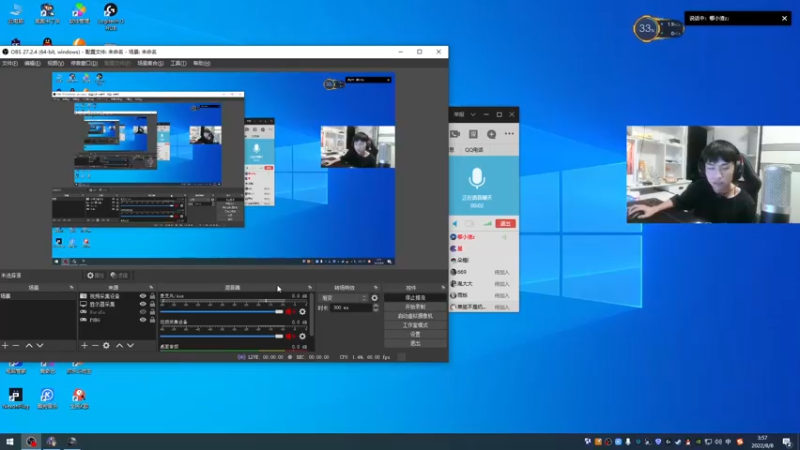
Task: Mute the 麦克风/Aux mixer channel
Action: pos(290,311)
